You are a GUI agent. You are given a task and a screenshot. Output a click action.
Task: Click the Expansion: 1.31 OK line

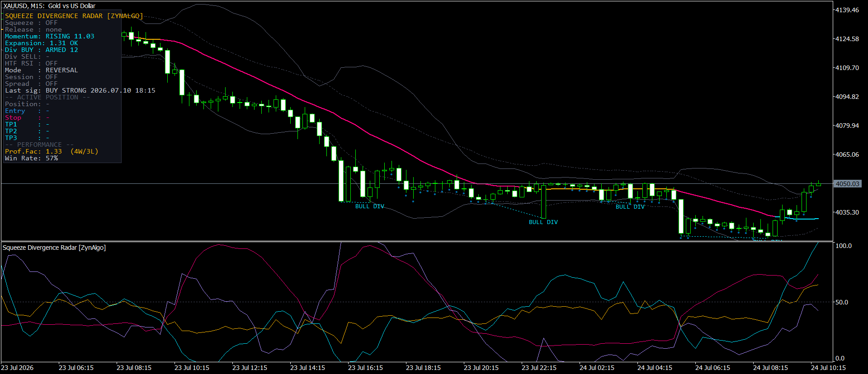[42, 43]
